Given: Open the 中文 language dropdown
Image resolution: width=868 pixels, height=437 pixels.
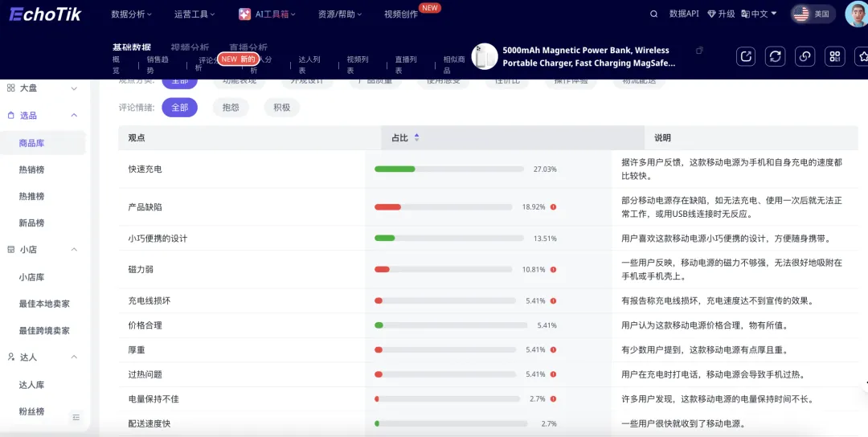Looking at the screenshot, I should 759,14.
